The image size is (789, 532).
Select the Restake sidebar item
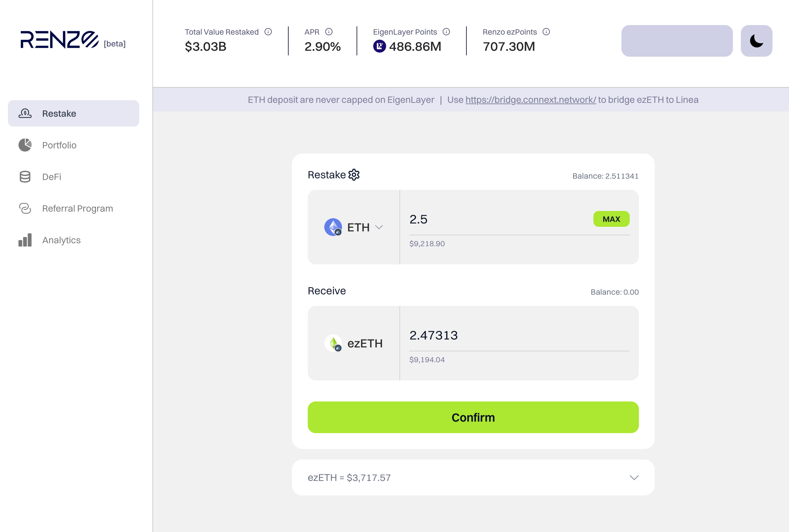[x=73, y=113]
